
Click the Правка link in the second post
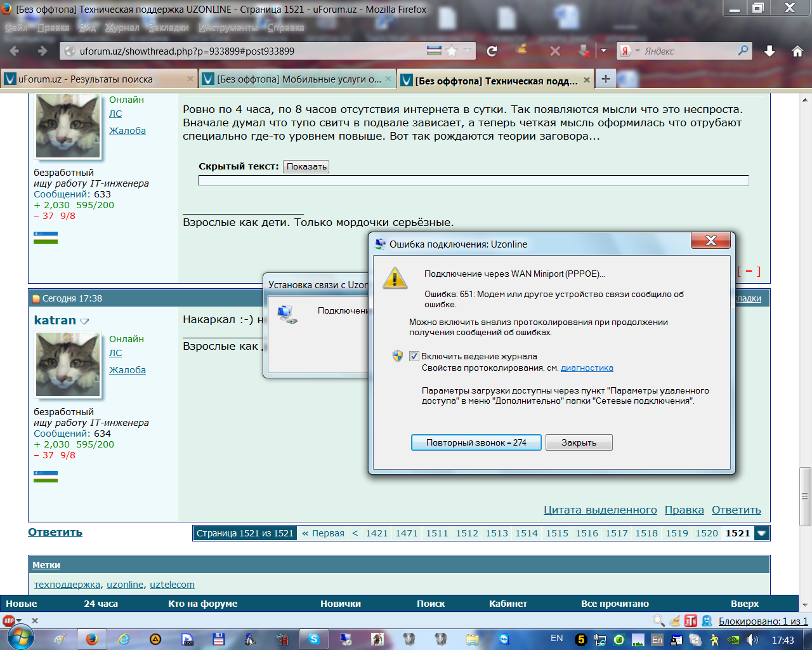click(684, 510)
